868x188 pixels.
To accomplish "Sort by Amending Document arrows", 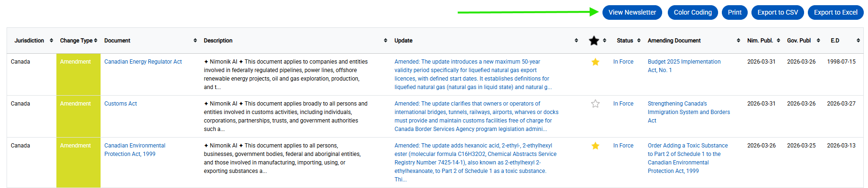I will click(x=738, y=41).
